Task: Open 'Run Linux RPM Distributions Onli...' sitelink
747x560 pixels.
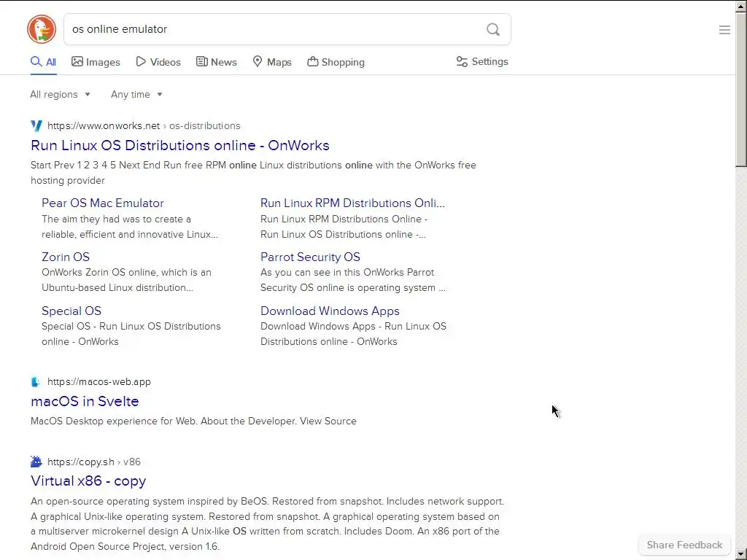Action: point(352,203)
